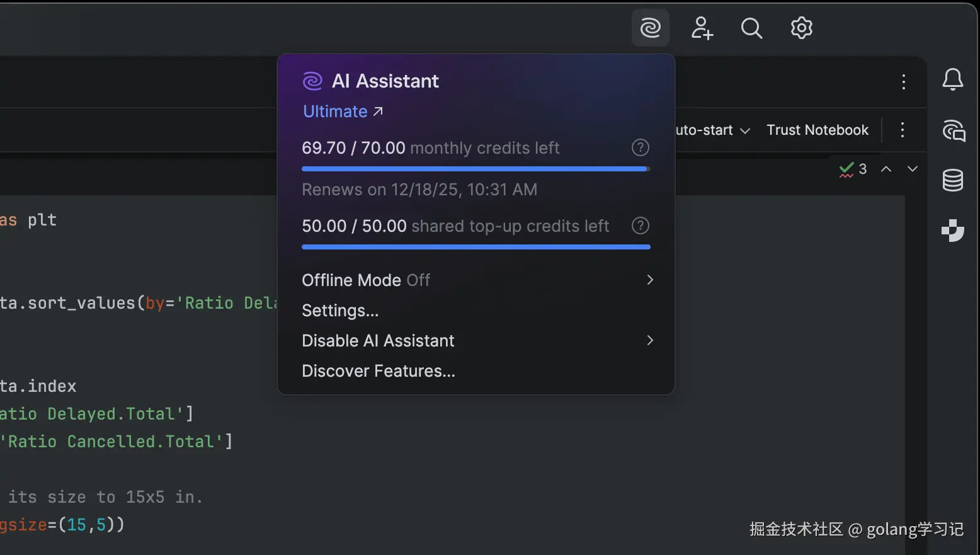Viewport: 980px width, 555px height.
Task: Open the add collaborator (Code With Me) icon
Action: click(x=702, y=28)
